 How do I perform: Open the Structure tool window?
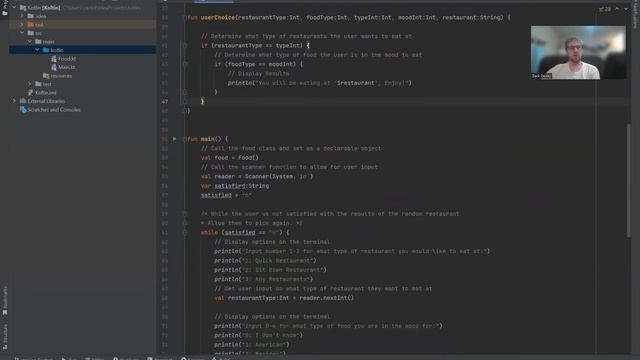coord(5,337)
